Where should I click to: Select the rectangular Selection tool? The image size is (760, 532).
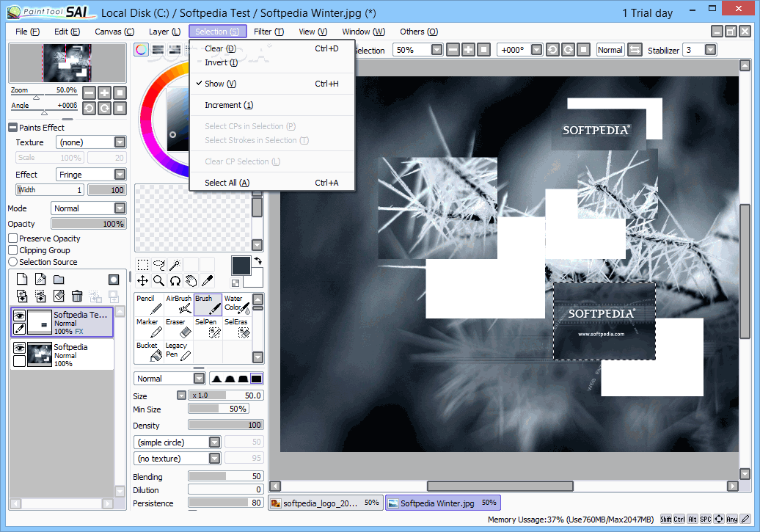tap(142, 265)
